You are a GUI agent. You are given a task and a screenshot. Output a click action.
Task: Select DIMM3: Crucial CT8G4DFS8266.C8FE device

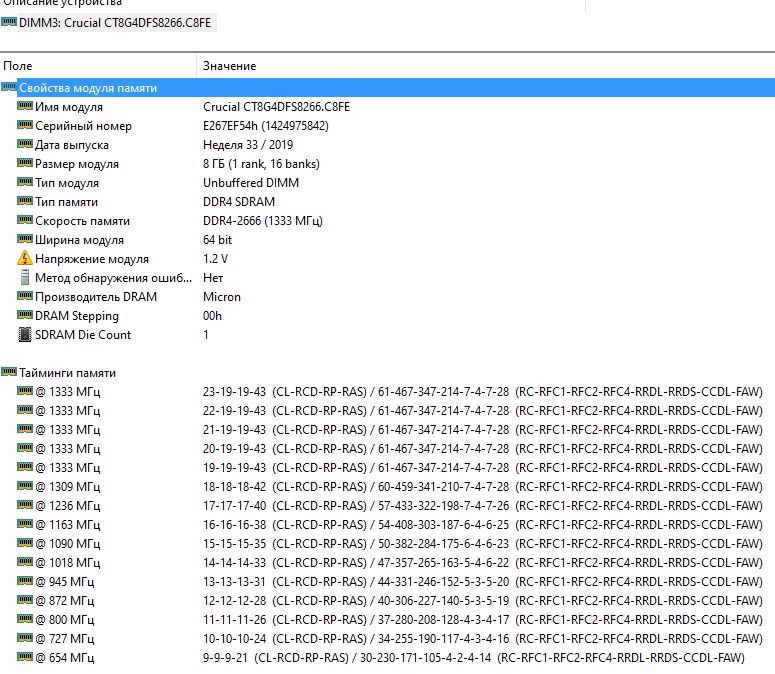(x=115, y=23)
